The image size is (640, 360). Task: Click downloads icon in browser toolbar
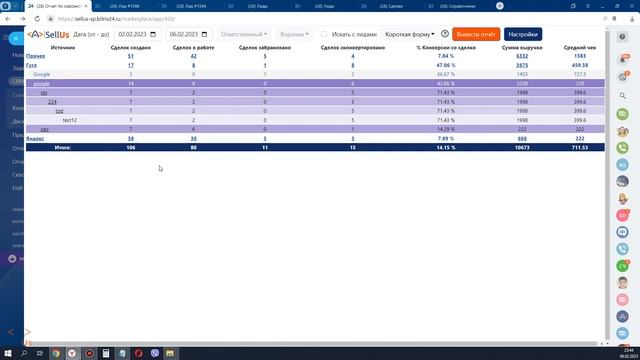632,19
